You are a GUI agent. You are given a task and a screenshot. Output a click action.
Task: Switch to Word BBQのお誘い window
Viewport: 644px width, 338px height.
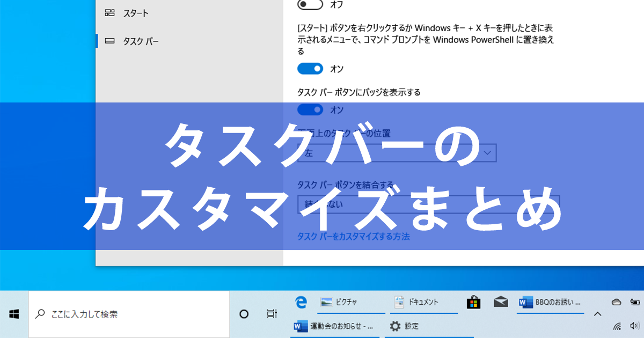[x=550, y=303]
